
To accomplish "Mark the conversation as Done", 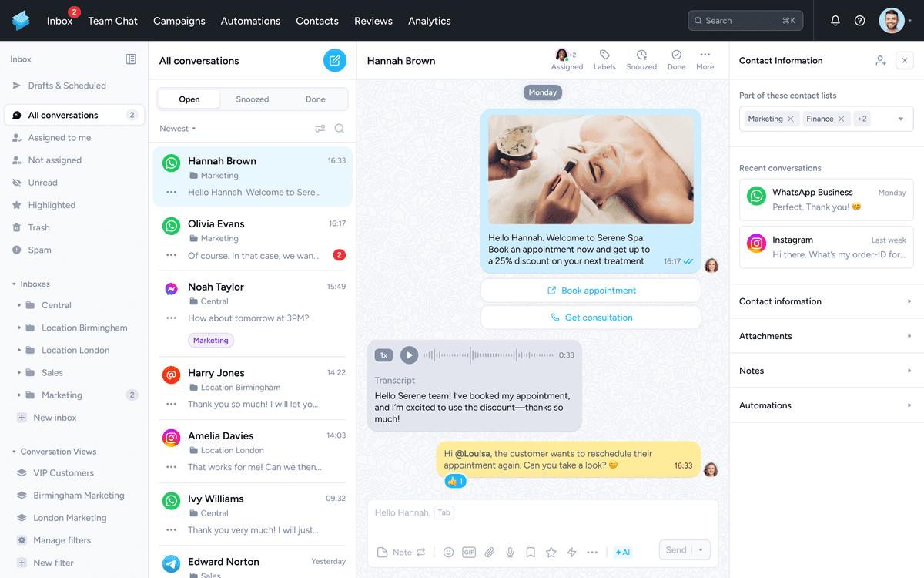I will (675, 59).
